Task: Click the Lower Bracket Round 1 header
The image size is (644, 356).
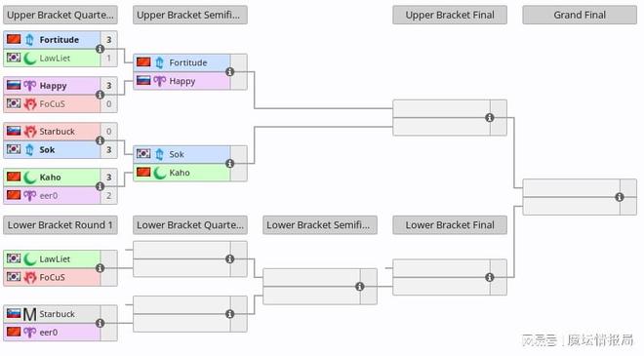Action: tap(60, 225)
